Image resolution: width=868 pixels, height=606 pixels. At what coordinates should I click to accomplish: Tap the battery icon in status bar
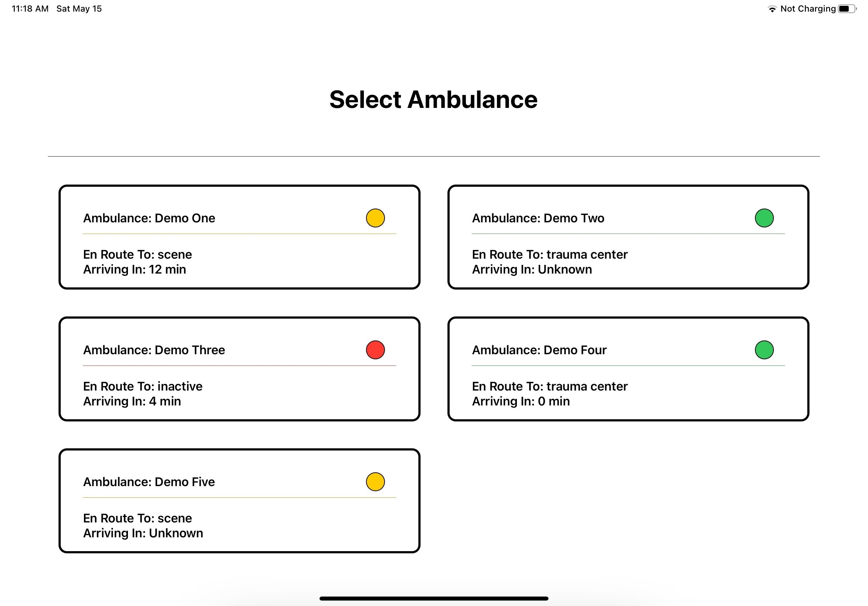pos(847,9)
